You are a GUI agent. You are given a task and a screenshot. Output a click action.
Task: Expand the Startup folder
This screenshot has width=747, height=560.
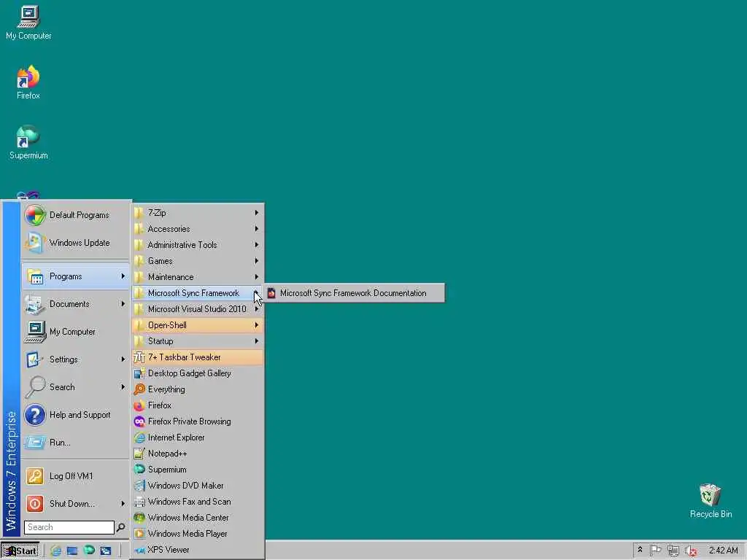click(x=198, y=341)
